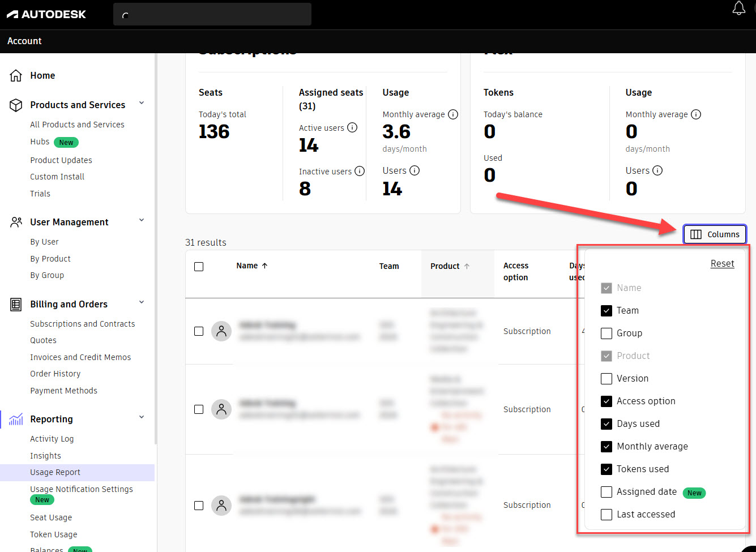Show info for Subscriptions Monthly average
This screenshot has width=756, height=552.
point(453,114)
